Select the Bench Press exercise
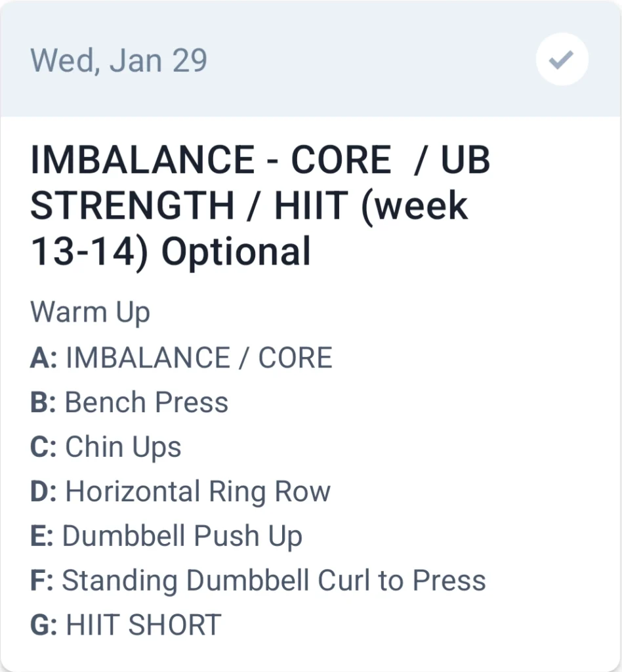 (x=146, y=402)
